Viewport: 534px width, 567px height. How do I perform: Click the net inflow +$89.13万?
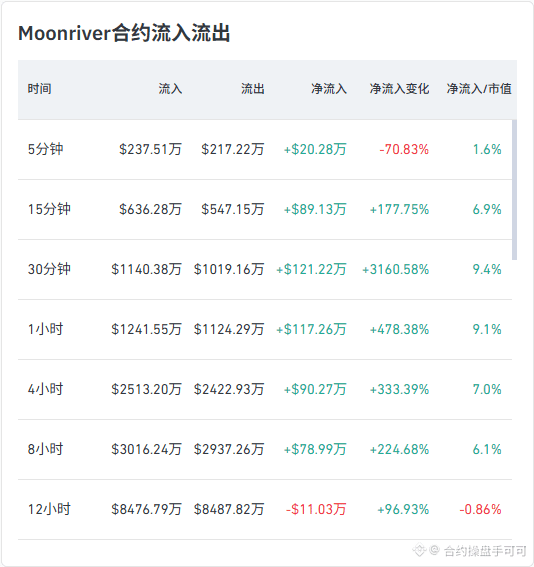point(315,209)
